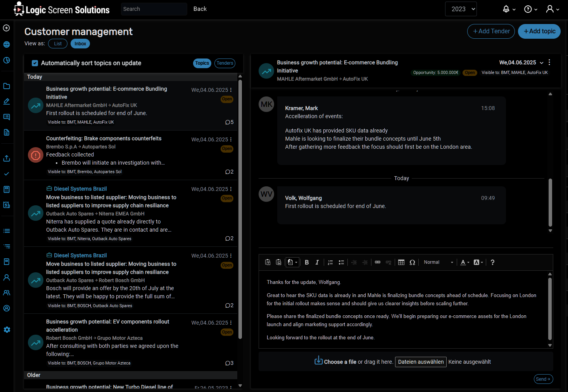568x392 pixels.
Task: Expand the date chevron in topic header
Action: [x=542, y=63]
